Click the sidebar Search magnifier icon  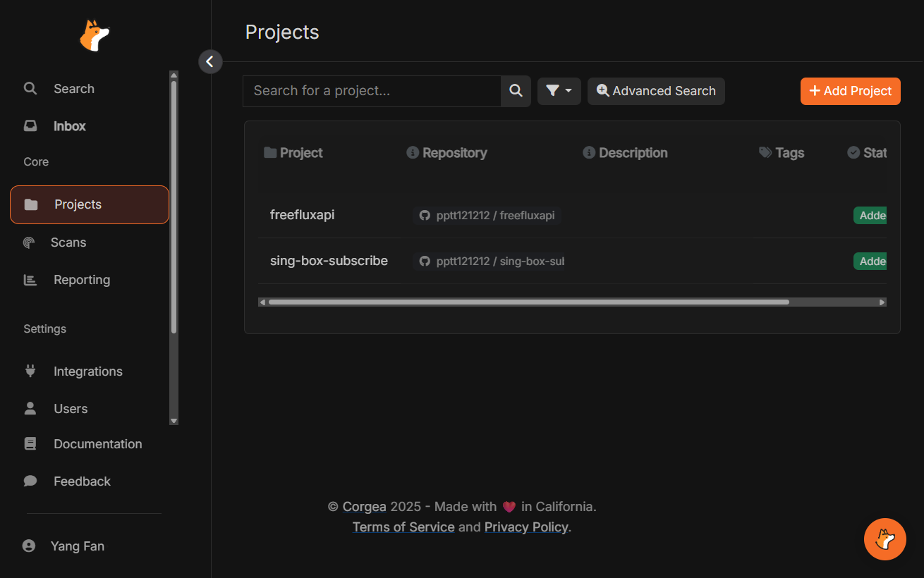pyautogui.click(x=30, y=89)
